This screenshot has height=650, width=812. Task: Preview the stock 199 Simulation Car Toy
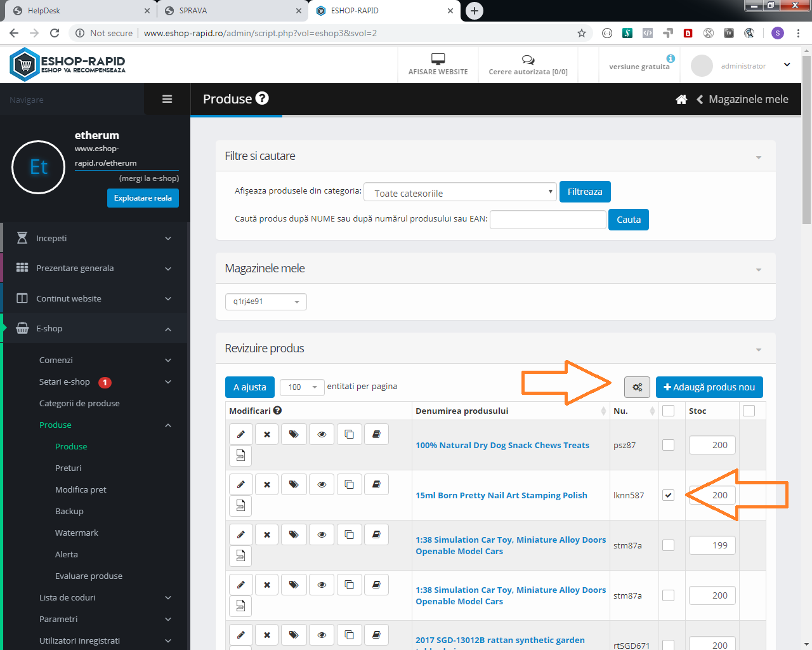tap(322, 534)
